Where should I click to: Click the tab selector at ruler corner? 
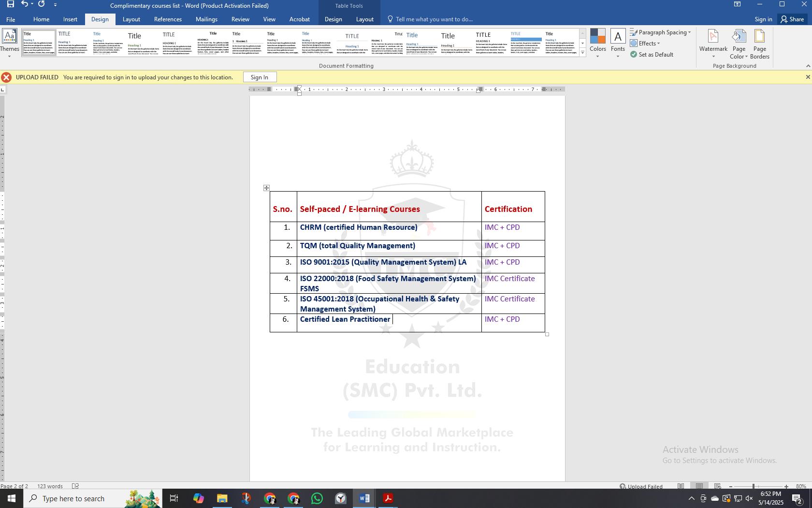click(x=3, y=90)
